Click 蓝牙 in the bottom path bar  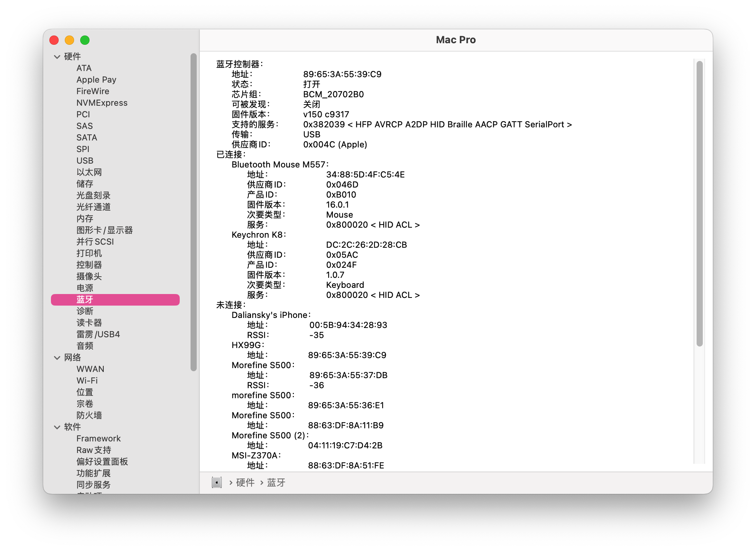tap(276, 482)
